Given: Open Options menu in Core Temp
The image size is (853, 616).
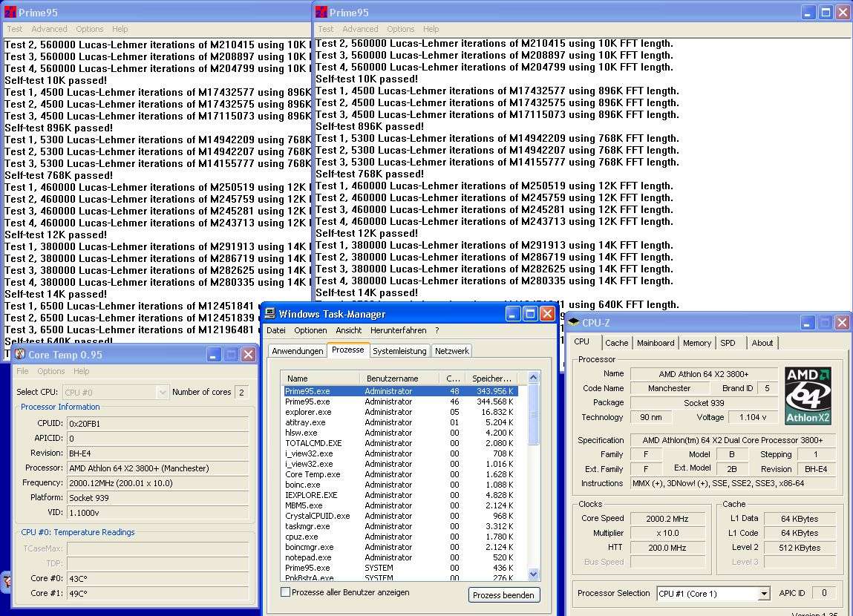Looking at the screenshot, I should click(x=51, y=371).
